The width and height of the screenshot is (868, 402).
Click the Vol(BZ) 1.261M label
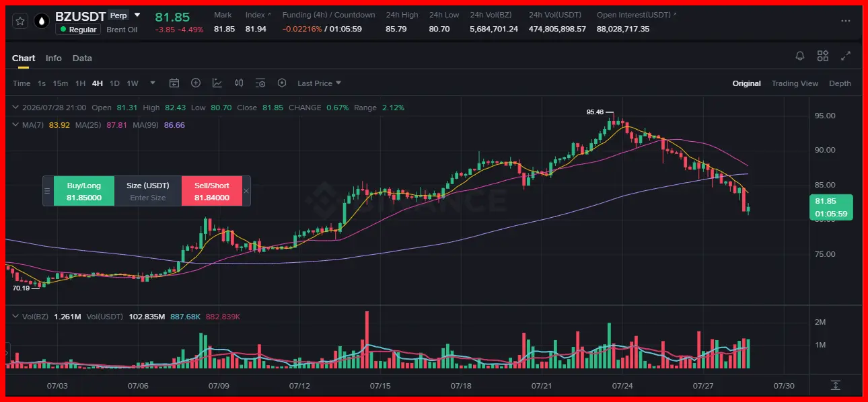[52, 316]
